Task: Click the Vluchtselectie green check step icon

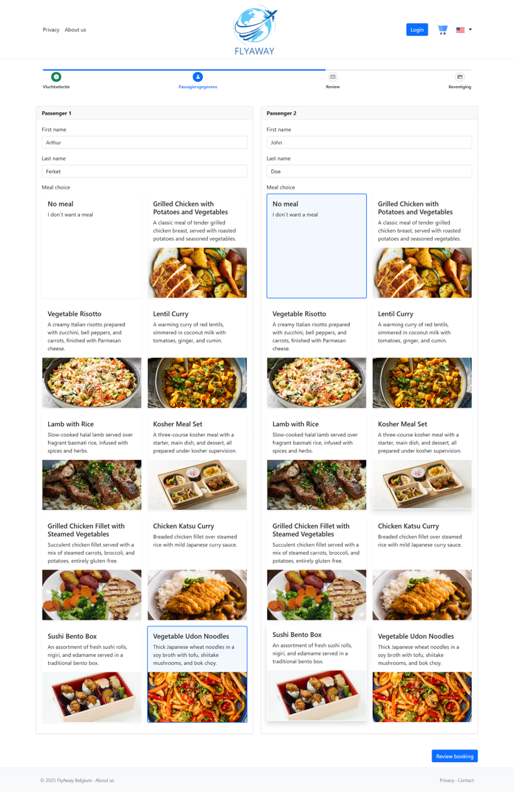Action: coord(56,77)
